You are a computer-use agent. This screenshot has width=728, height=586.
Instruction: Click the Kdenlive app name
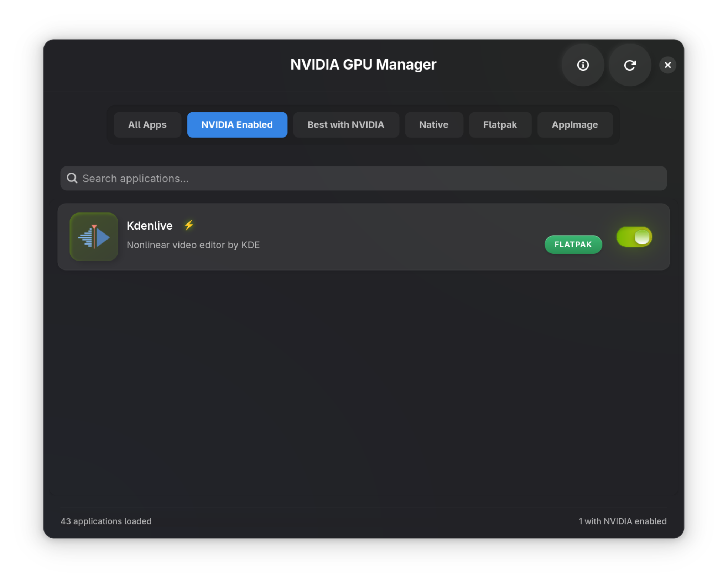[x=150, y=226]
